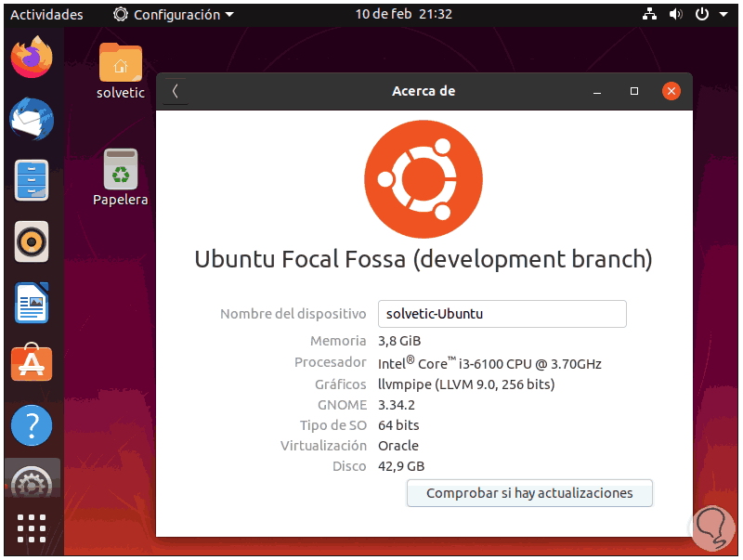Image resolution: width=743 pixels, height=560 pixels.
Task: Click the volume speaker icon
Action: pos(675,14)
